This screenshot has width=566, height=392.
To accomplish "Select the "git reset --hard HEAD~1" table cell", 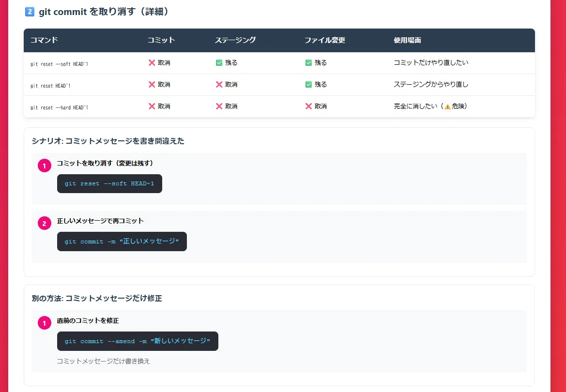I will click(x=59, y=107).
